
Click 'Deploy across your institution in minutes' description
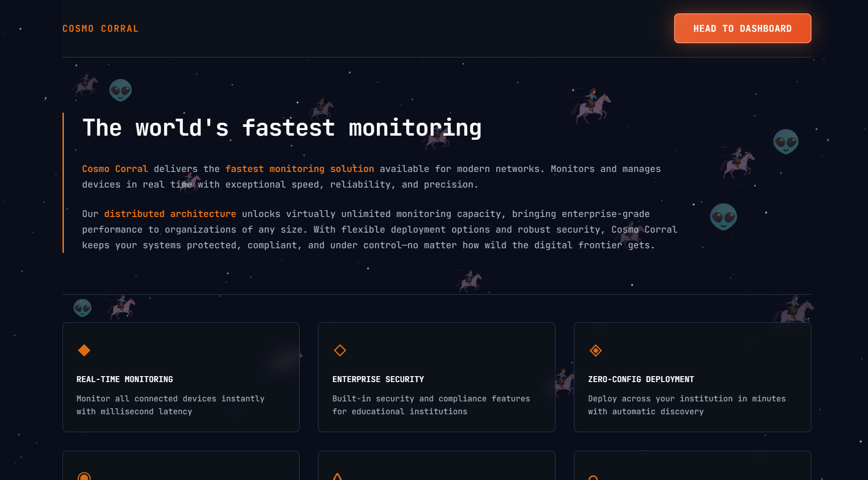687,405
